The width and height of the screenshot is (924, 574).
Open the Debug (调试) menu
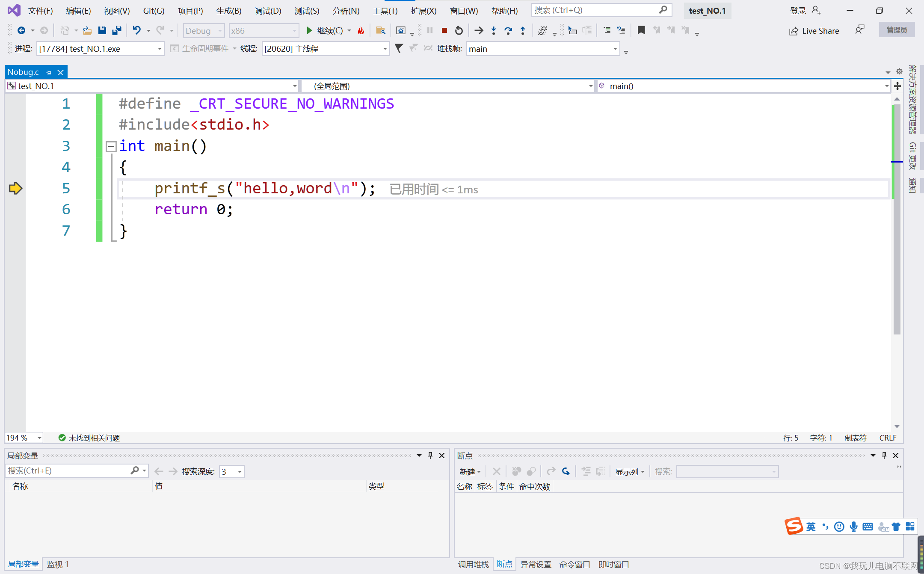(x=268, y=11)
